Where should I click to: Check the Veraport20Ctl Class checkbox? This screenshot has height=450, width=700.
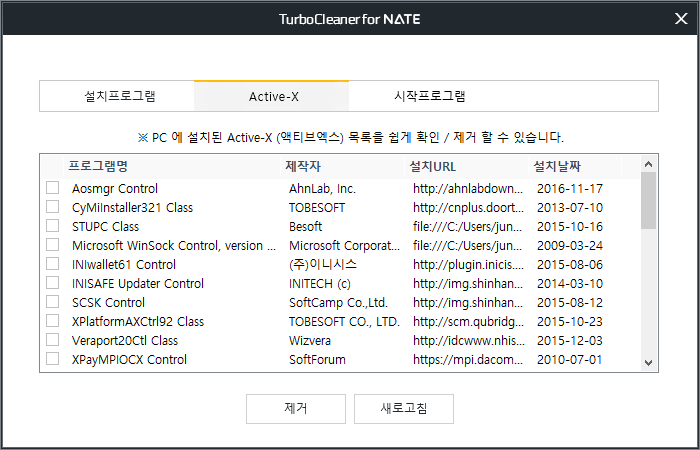point(53,340)
